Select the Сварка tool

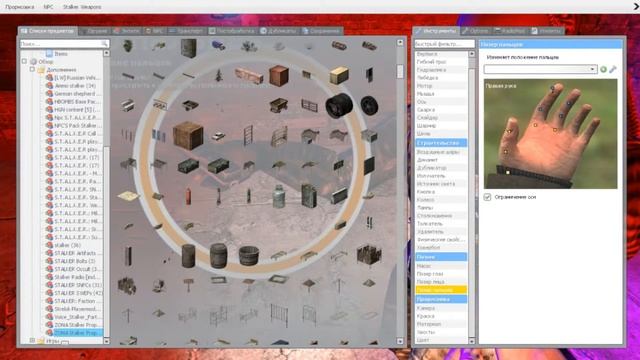pyautogui.click(x=441, y=110)
